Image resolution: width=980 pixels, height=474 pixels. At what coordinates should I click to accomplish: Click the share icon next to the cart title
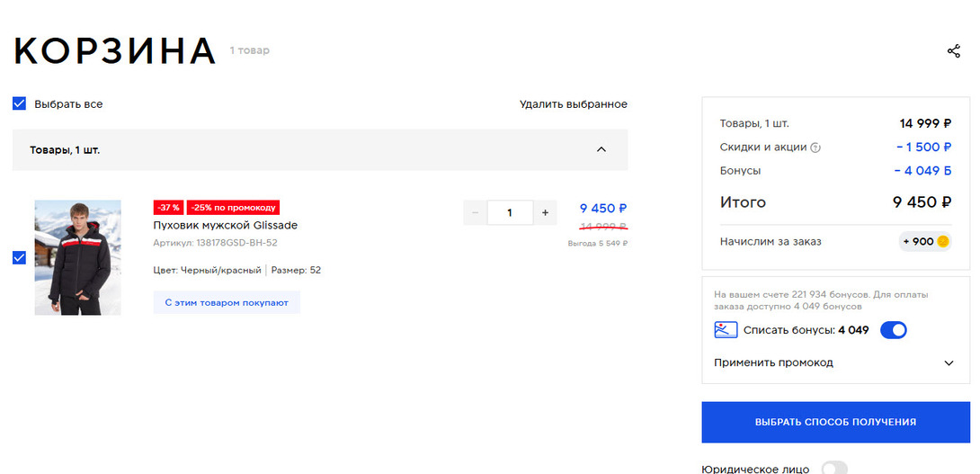tap(954, 51)
